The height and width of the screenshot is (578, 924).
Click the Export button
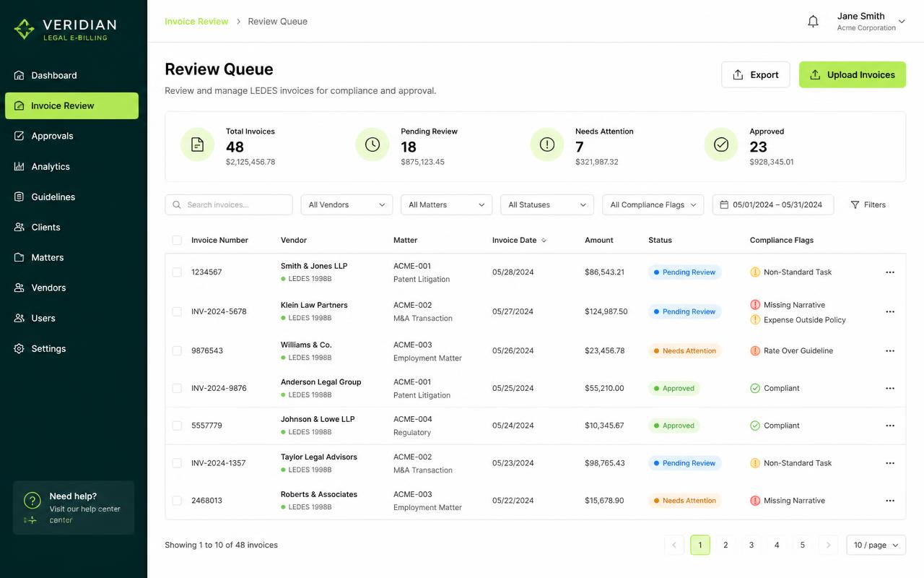point(755,75)
